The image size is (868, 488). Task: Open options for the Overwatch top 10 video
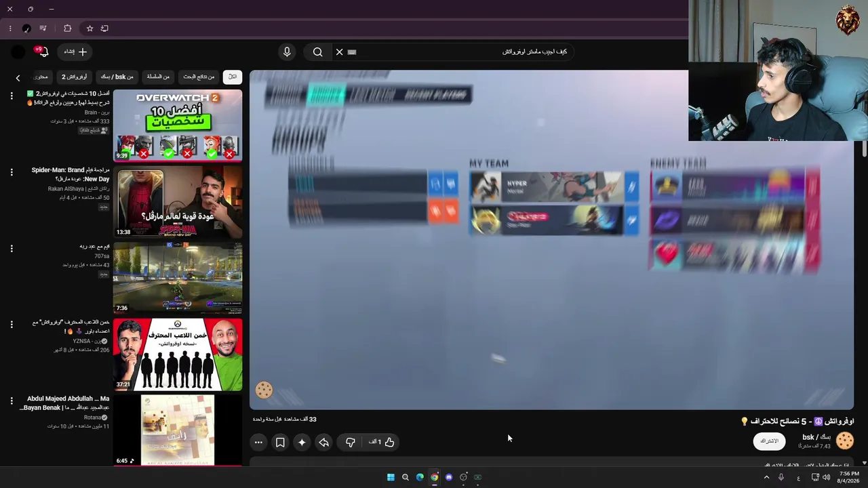[12, 96]
